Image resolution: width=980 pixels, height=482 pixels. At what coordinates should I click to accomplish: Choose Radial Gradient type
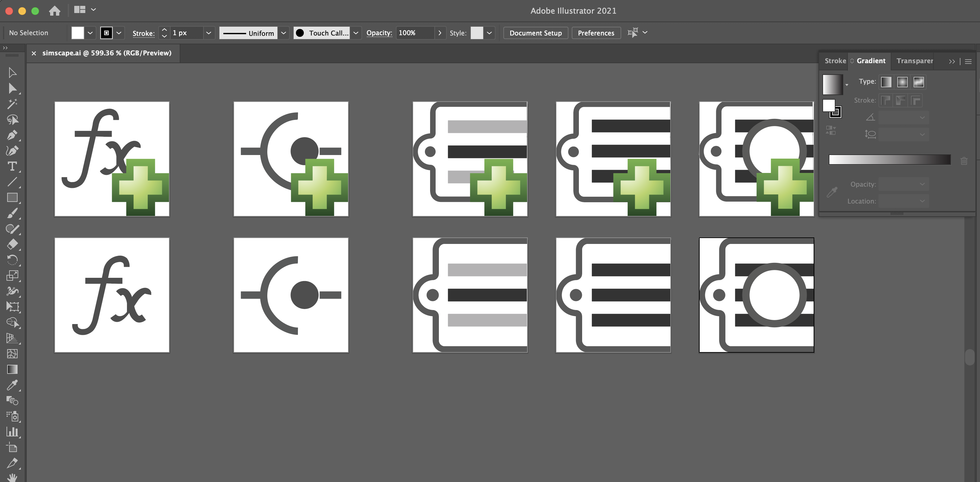(x=903, y=82)
